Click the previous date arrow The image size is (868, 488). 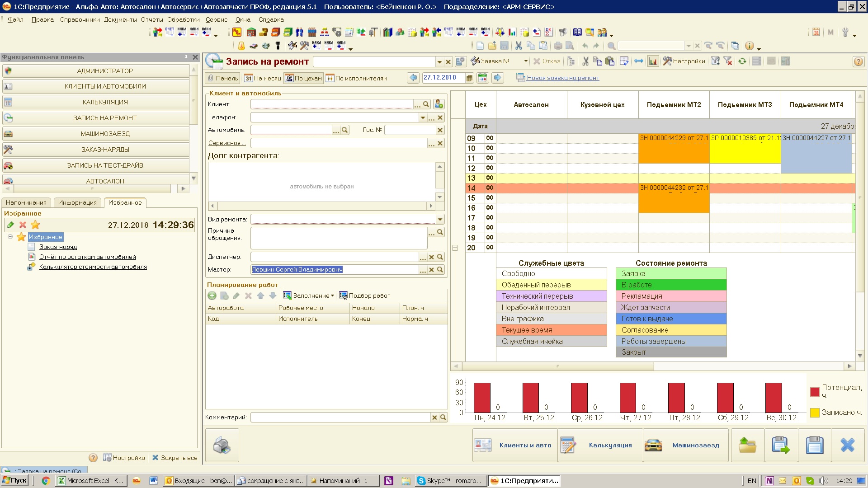(x=413, y=78)
